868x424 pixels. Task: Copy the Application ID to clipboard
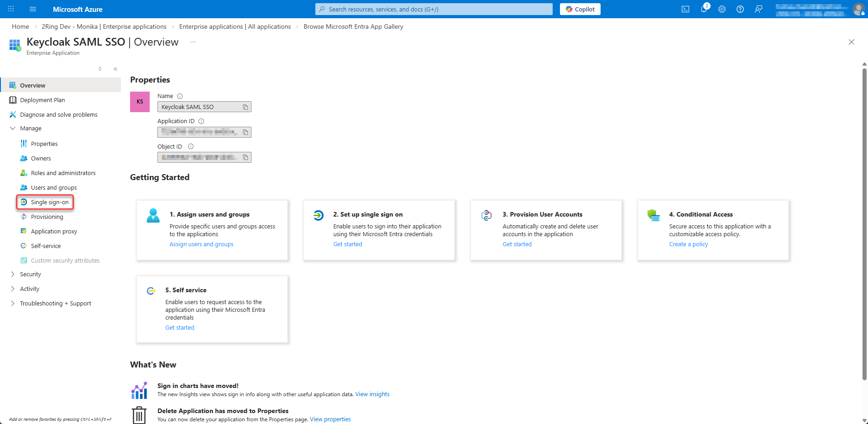tap(246, 132)
